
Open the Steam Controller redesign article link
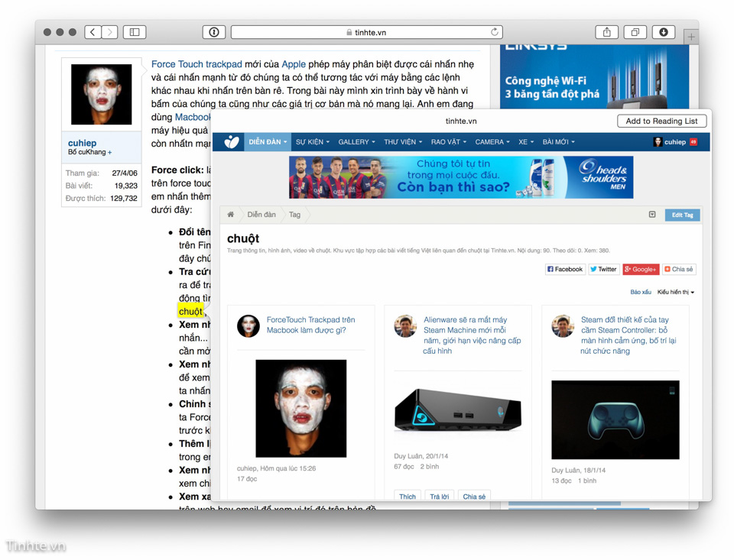[x=628, y=335]
